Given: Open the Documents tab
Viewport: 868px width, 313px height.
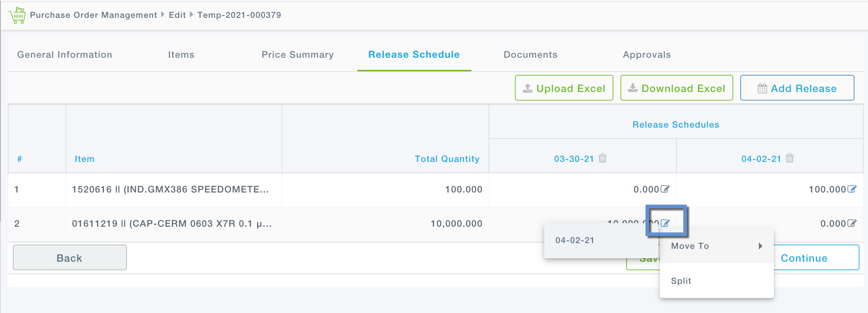Looking at the screenshot, I should [x=530, y=55].
